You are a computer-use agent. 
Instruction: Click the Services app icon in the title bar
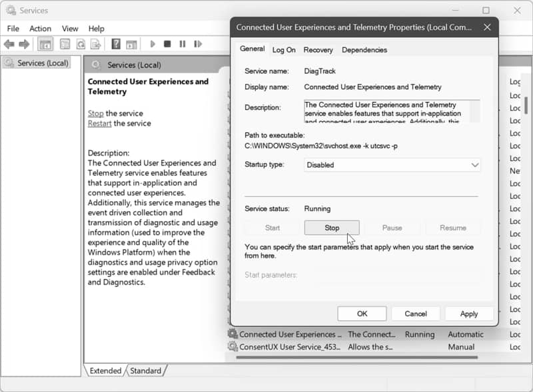[x=11, y=11]
